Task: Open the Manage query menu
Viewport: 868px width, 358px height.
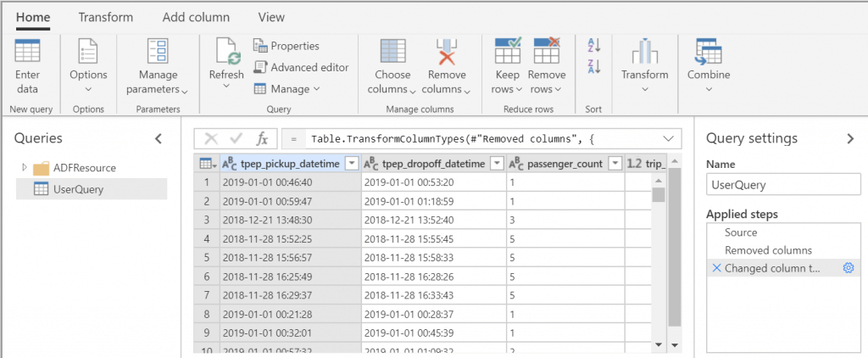Action: pos(287,89)
